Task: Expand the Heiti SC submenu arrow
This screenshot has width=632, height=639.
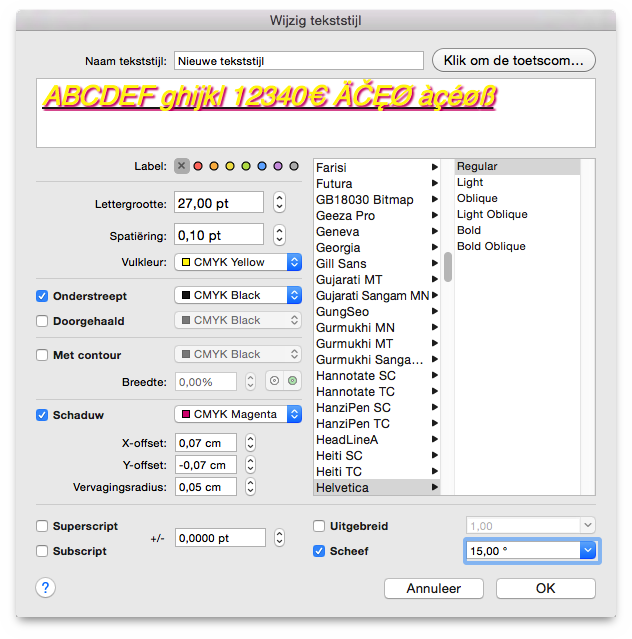Action: [435, 455]
